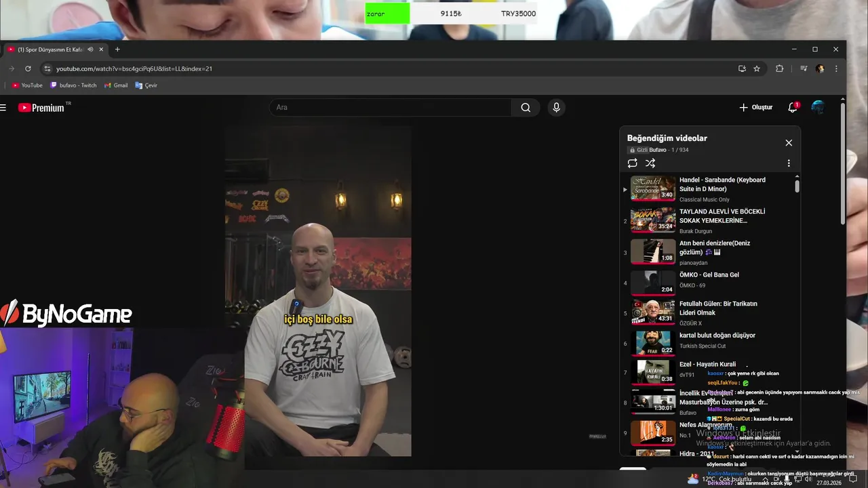Go forward in Chrome navigation
This screenshot has width=868, height=488.
pyautogui.click(x=12, y=68)
